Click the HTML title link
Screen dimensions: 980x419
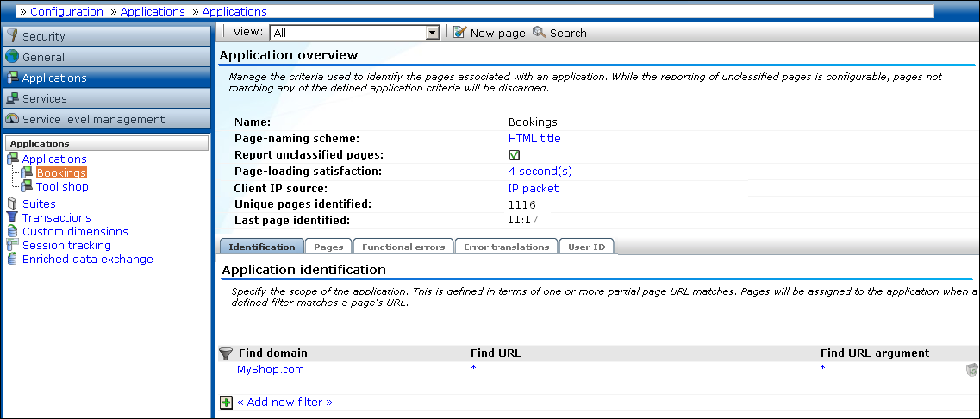[534, 139]
